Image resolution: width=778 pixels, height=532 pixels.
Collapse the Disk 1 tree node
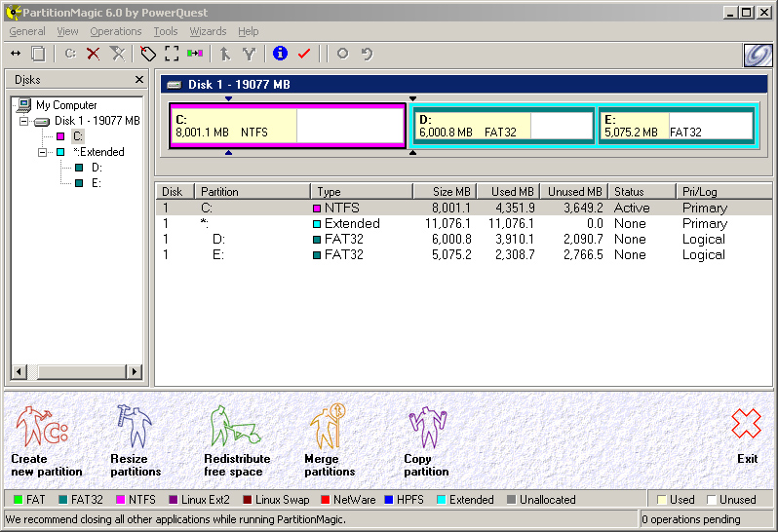pyautogui.click(x=23, y=121)
